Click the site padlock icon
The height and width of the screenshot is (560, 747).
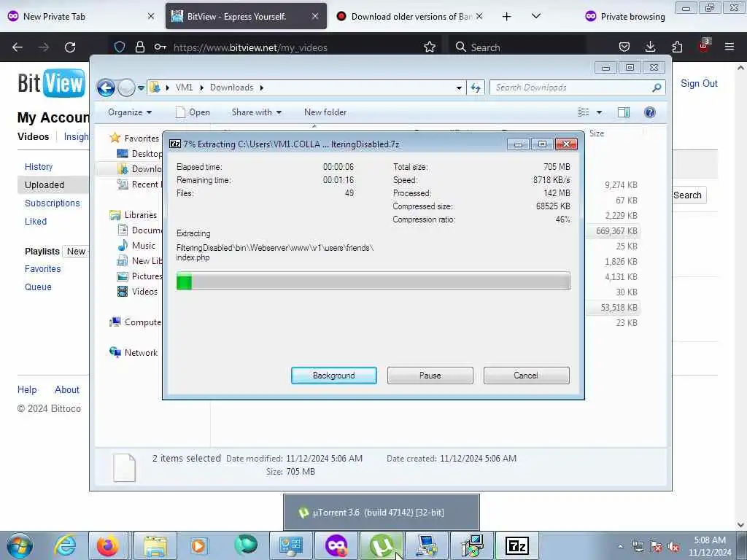click(139, 47)
